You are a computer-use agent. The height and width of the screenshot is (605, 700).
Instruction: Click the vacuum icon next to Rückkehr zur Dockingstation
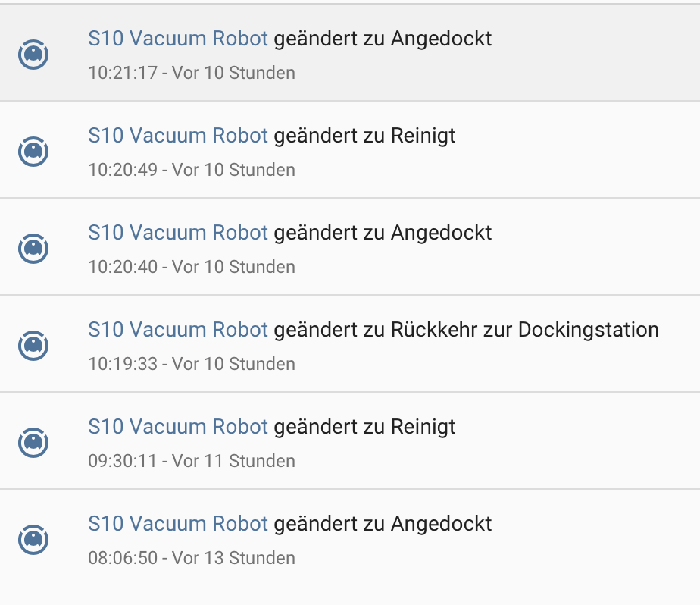click(33, 345)
